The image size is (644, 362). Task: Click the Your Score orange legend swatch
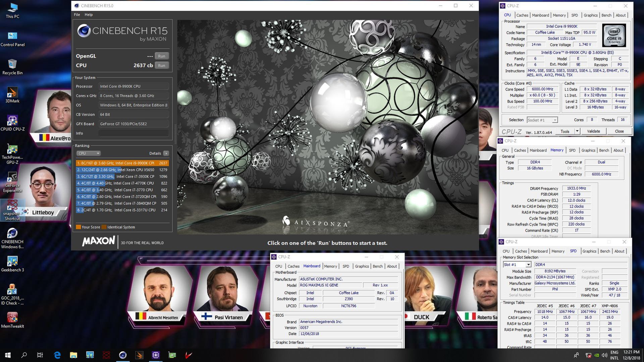click(78, 227)
